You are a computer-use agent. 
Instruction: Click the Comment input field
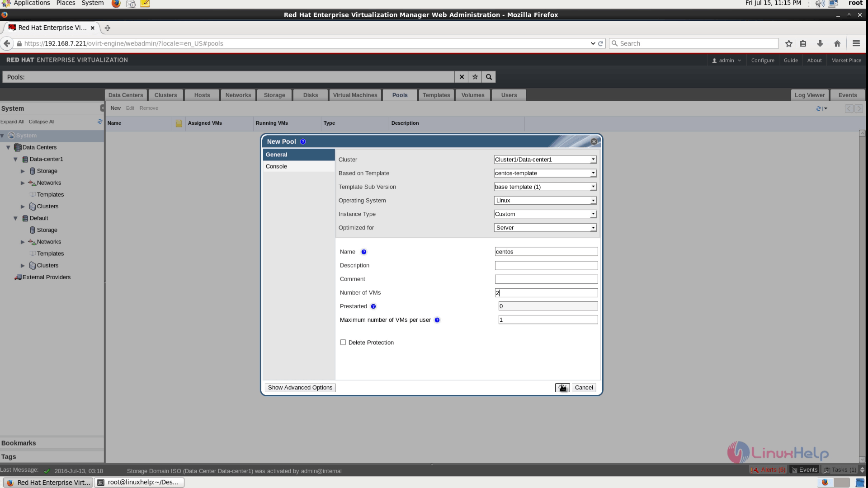(x=546, y=279)
